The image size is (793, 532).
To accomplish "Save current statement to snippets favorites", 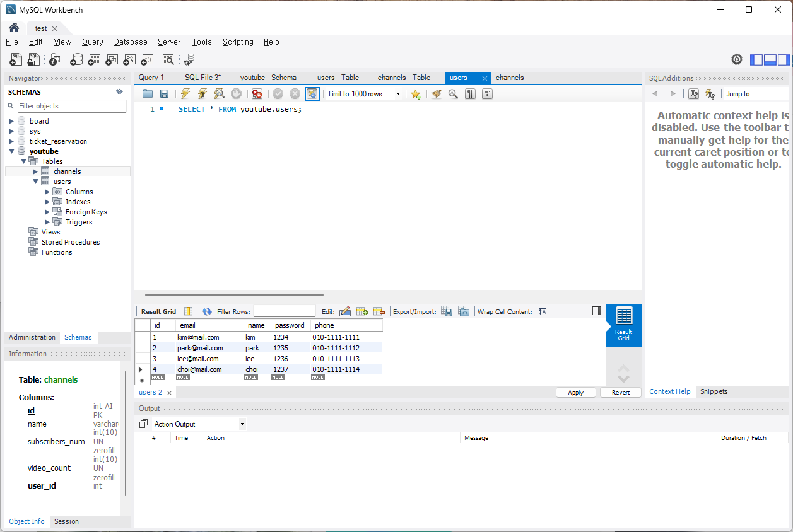I will click(x=416, y=94).
